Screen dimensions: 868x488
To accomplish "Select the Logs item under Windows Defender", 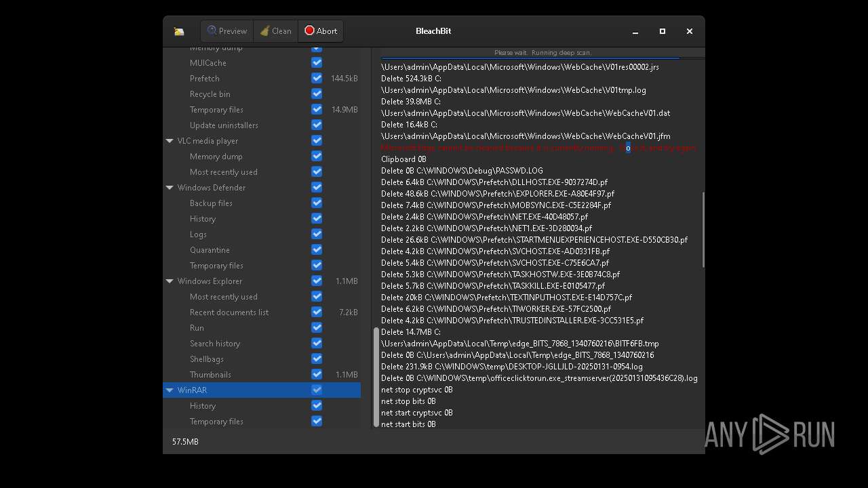I will tap(198, 235).
